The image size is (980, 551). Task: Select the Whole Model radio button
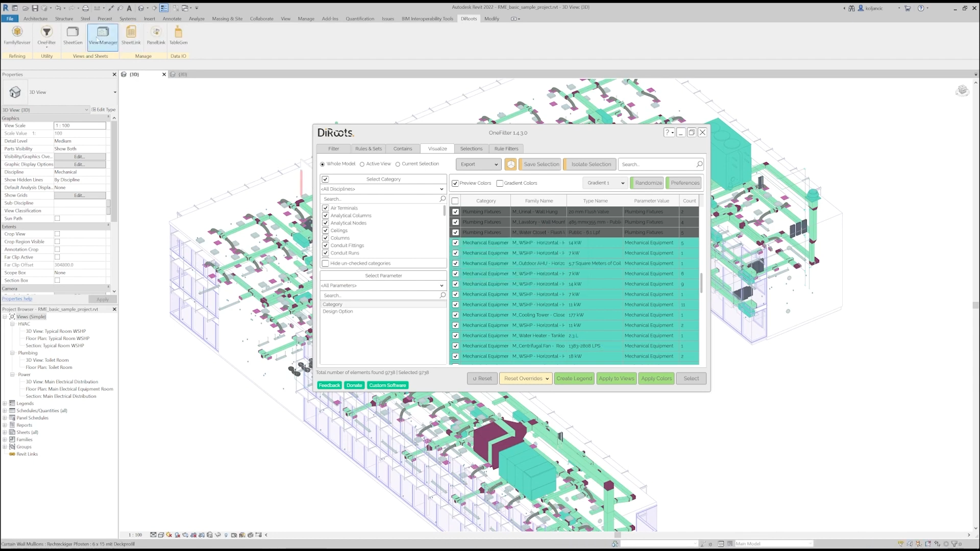[x=323, y=164]
